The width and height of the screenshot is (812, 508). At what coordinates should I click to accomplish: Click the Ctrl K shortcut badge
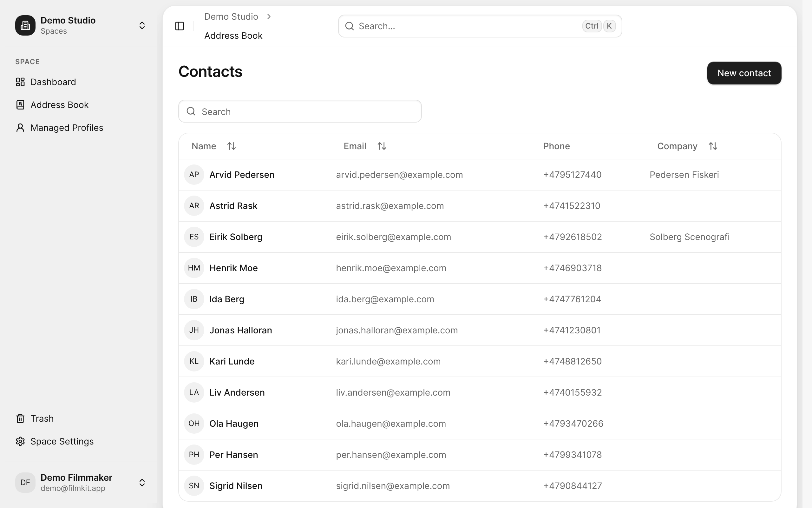pos(599,26)
